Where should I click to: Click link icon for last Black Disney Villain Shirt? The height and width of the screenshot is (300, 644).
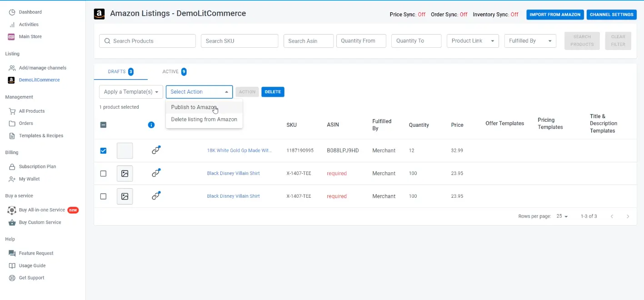click(x=156, y=196)
